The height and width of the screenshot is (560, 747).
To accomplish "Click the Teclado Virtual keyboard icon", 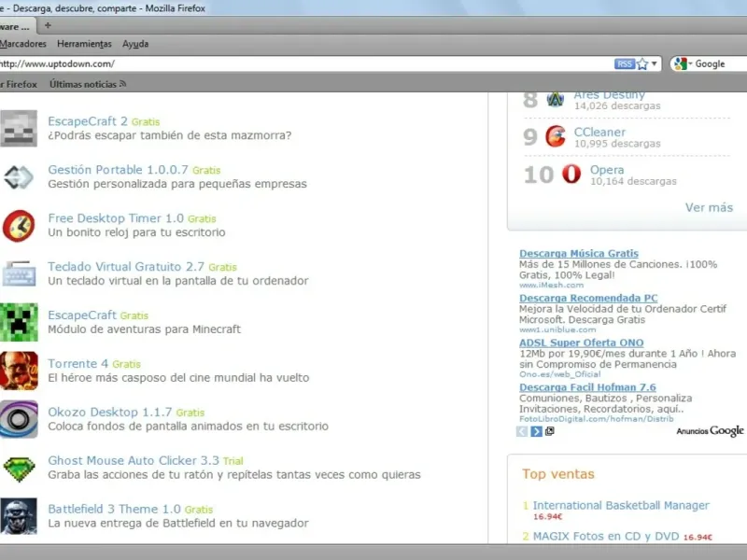I will pos(19,273).
